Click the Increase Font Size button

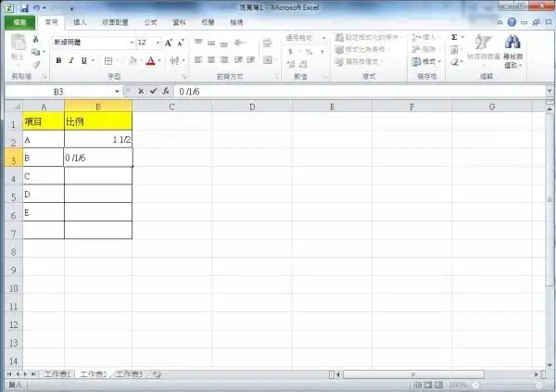pos(170,43)
